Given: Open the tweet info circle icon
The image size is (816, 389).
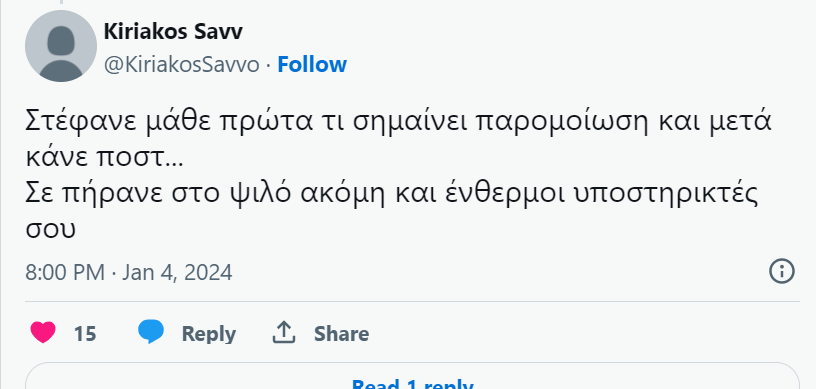Looking at the screenshot, I should click(782, 271).
